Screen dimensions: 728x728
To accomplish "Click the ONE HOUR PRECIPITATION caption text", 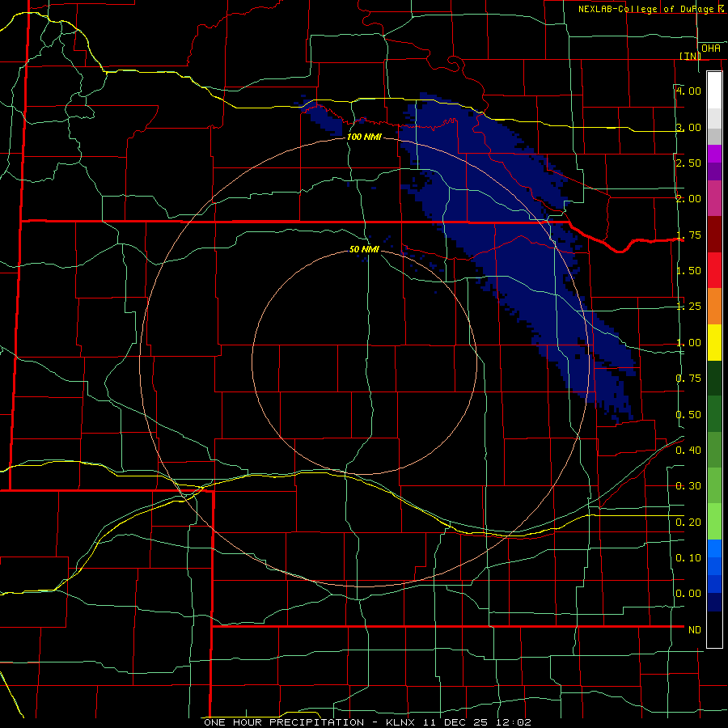I will point(284,722).
